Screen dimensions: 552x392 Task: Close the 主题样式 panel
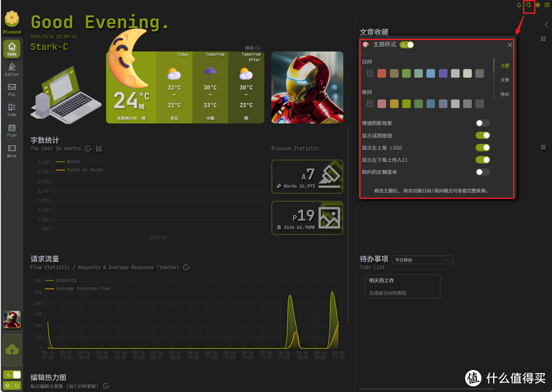point(510,44)
